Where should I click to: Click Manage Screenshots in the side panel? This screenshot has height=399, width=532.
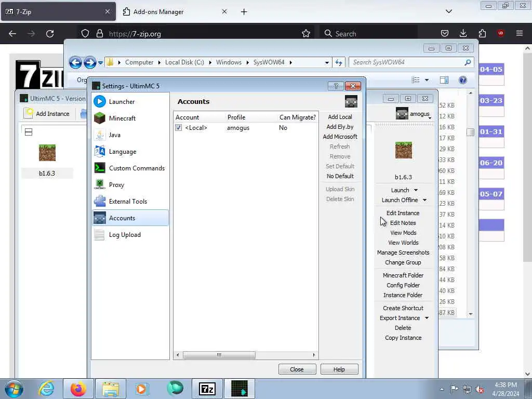403,252
